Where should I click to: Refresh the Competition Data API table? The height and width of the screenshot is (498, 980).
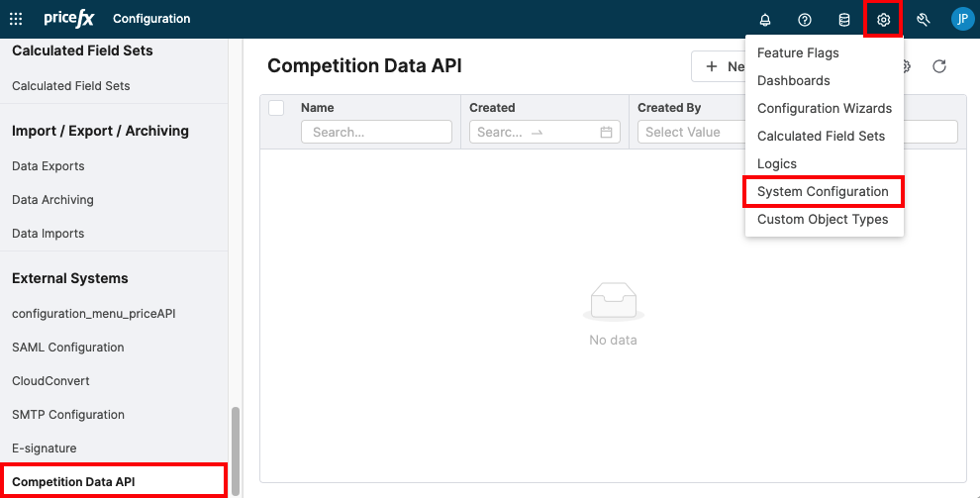pyautogui.click(x=939, y=66)
